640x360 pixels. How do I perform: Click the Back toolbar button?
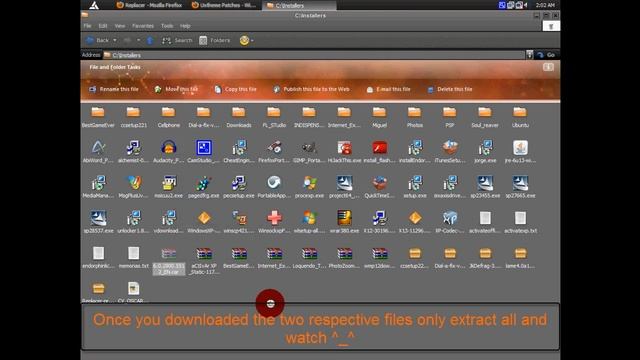(x=97, y=40)
